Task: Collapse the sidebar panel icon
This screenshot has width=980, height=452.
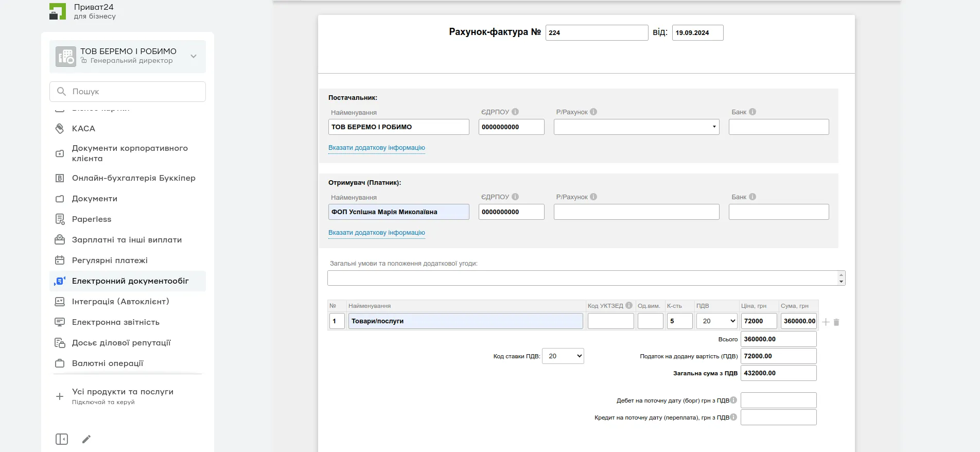Action: [x=62, y=439]
